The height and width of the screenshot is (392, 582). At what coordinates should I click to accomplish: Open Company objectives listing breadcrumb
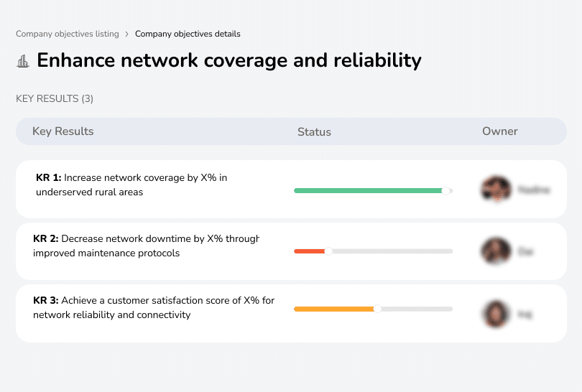pos(68,34)
